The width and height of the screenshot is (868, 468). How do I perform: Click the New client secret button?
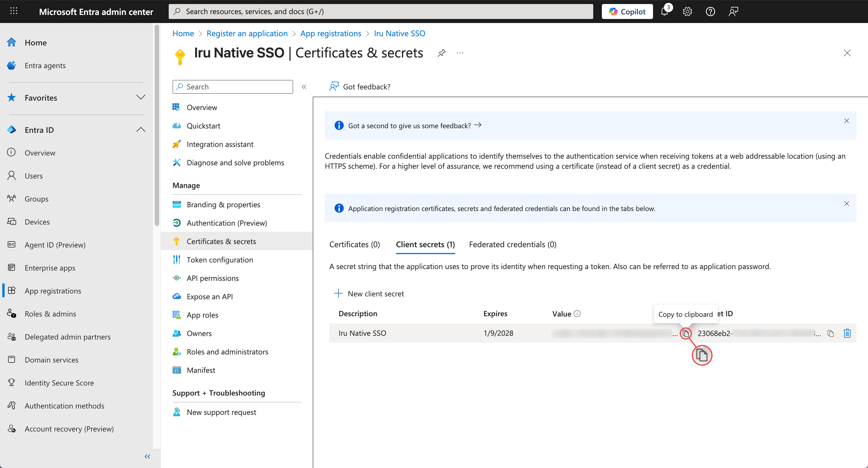[369, 294]
